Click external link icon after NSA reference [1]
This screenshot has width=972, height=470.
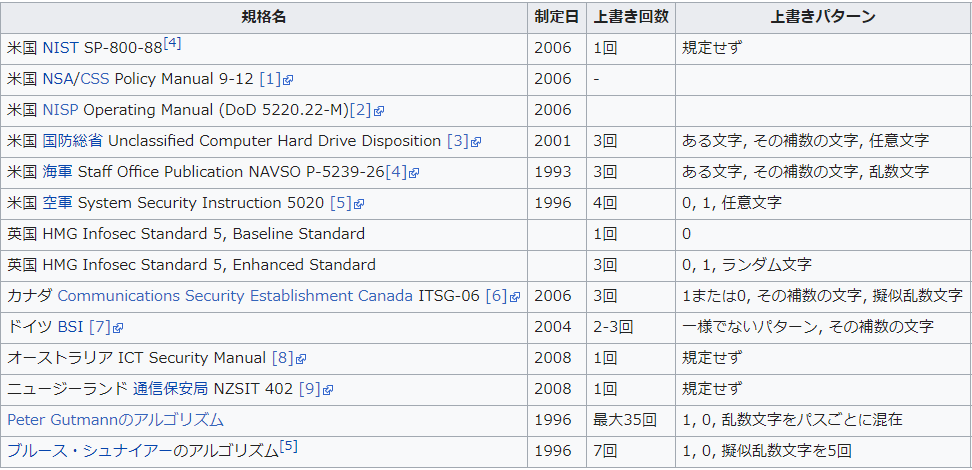click(288, 79)
